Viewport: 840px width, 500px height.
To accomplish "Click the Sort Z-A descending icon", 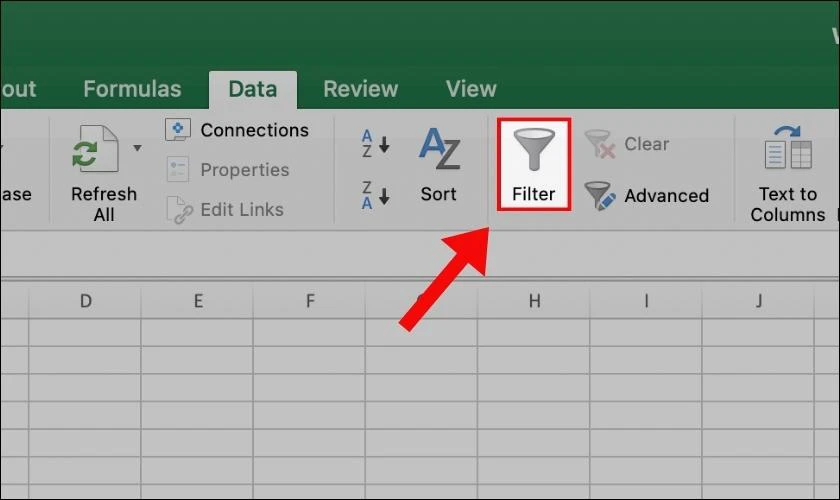I will click(x=374, y=195).
